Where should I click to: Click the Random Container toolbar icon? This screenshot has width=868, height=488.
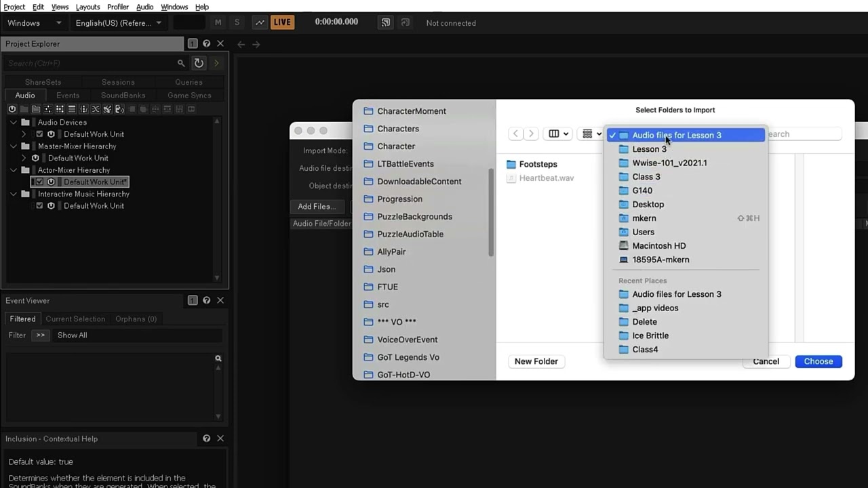coord(60,109)
